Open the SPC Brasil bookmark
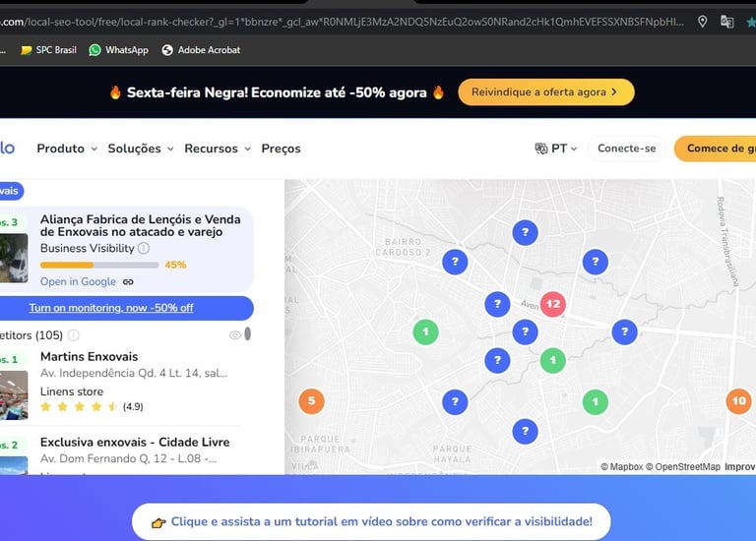Viewport: 756px width, 541px height. [48, 50]
